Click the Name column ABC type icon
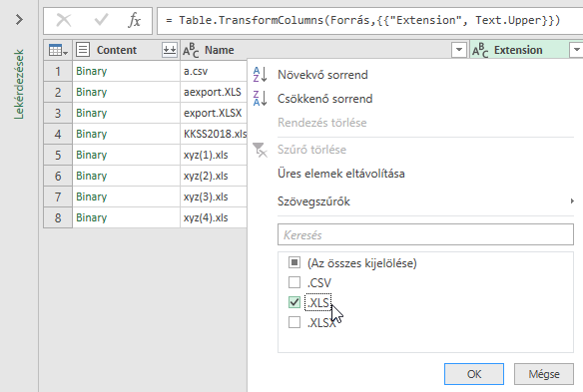Image resolution: width=583 pixels, height=392 pixels. tap(191, 50)
